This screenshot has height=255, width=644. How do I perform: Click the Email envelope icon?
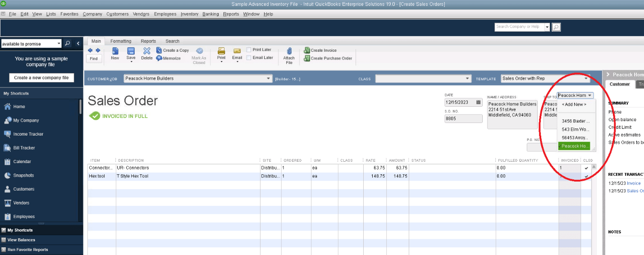237,51
